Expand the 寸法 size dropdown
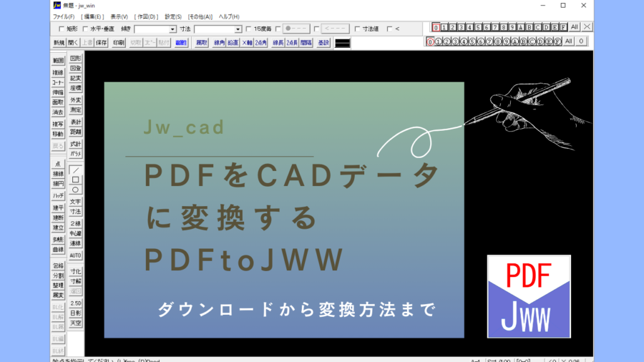The image size is (644, 362). pyautogui.click(x=237, y=28)
